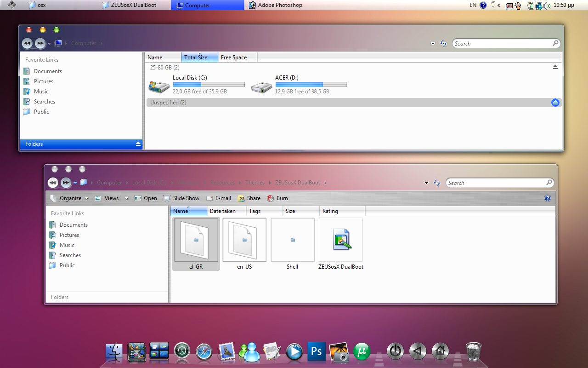Click the Open toolbar button
This screenshot has height=368, width=588.
coord(146,198)
